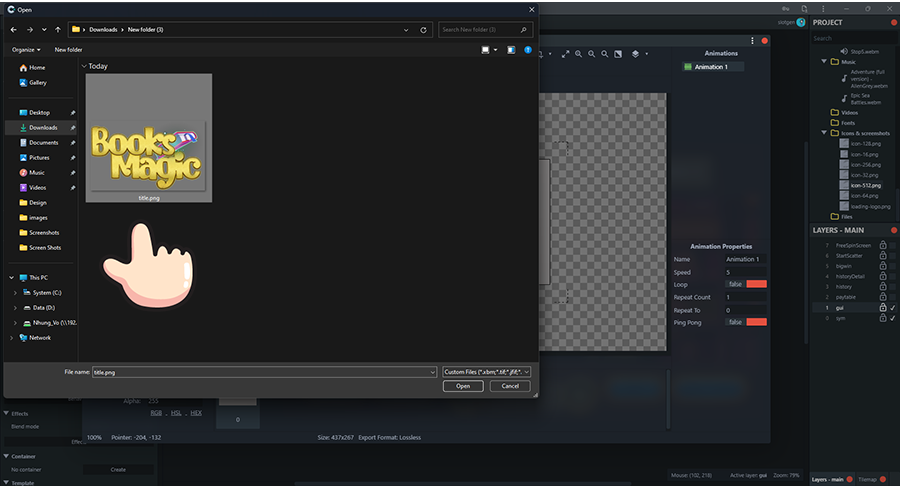Open the view options dropdown arrow
The image size is (900, 488).
pyautogui.click(x=495, y=50)
